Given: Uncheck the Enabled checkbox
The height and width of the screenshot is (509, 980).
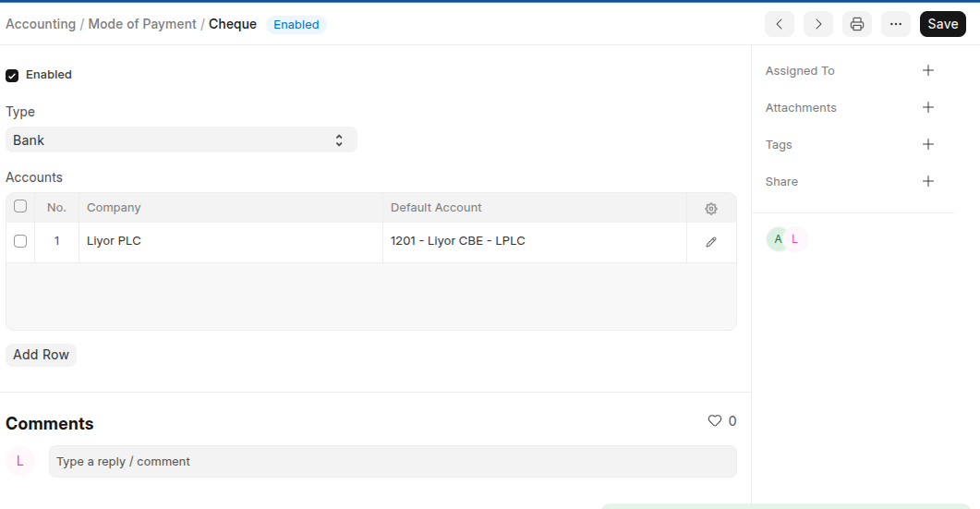Looking at the screenshot, I should pyautogui.click(x=12, y=76).
